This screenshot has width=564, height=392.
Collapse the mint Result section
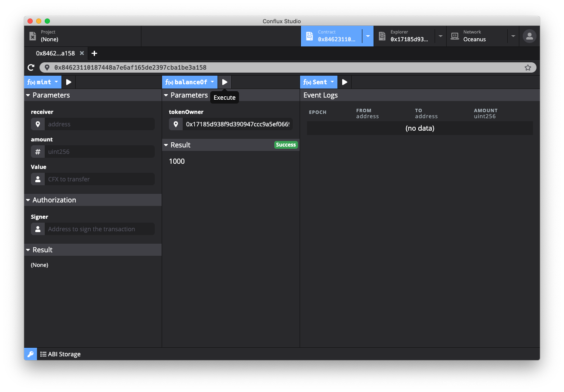pos(93,250)
